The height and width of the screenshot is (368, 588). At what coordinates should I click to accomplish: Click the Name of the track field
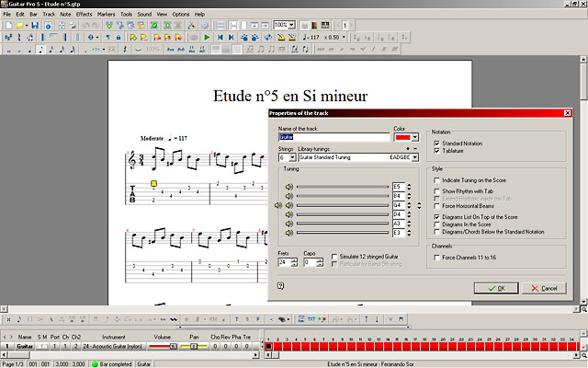click(334, 137)
